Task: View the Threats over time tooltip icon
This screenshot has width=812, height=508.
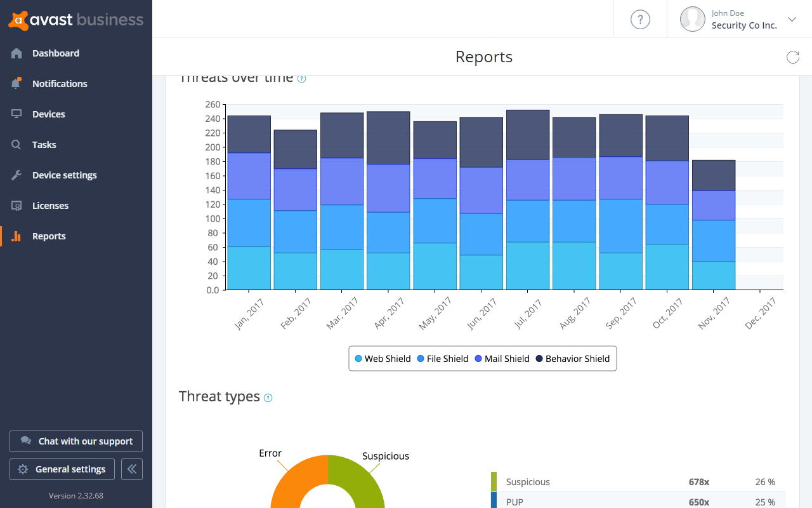Action: tap(303, 78)
